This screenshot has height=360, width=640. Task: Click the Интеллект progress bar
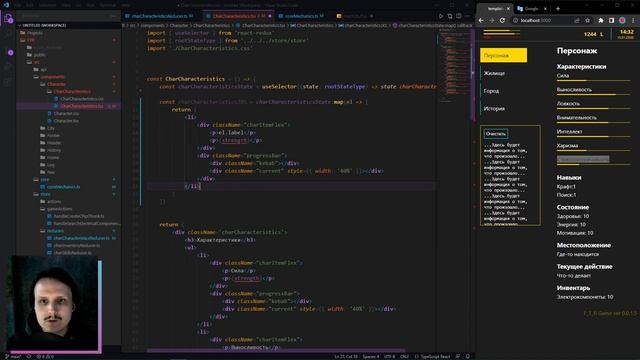pos(593,137)
